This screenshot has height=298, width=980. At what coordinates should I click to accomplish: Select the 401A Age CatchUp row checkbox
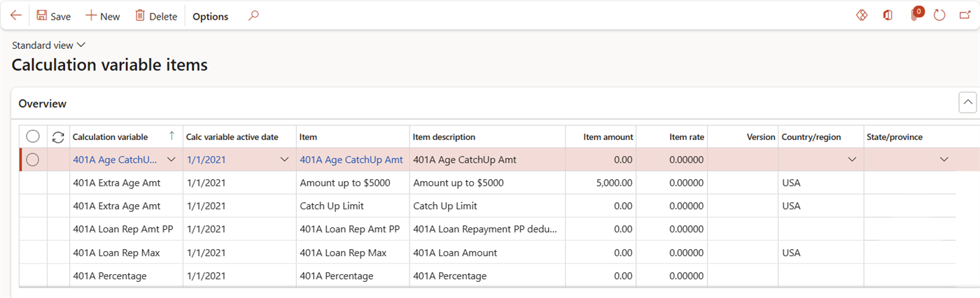[32, 159]
